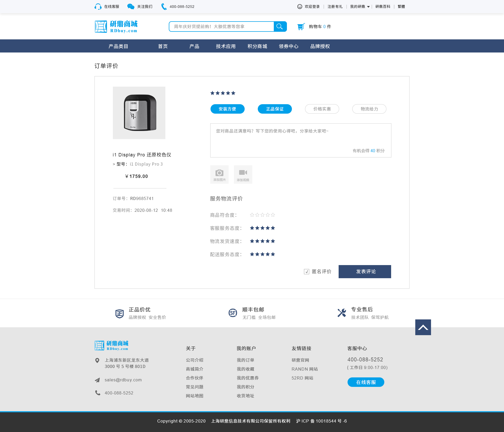Enable the 价格实惠 review tag
The image size is (504, 432).
pyautogui.click(x=322, y=109)
